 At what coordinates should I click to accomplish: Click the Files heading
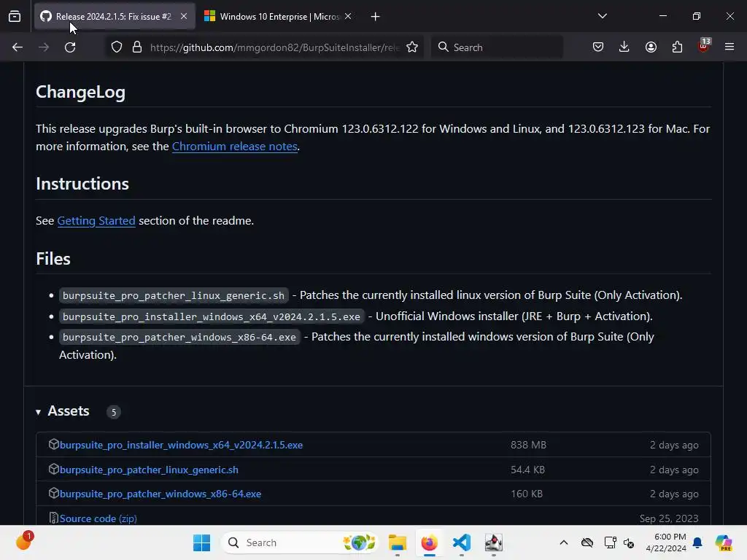[53, 259]
